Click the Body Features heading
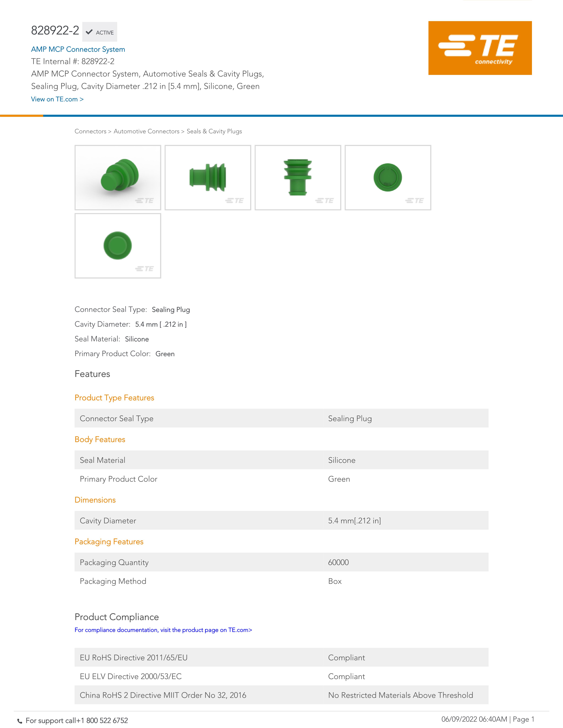 (100, 439)
